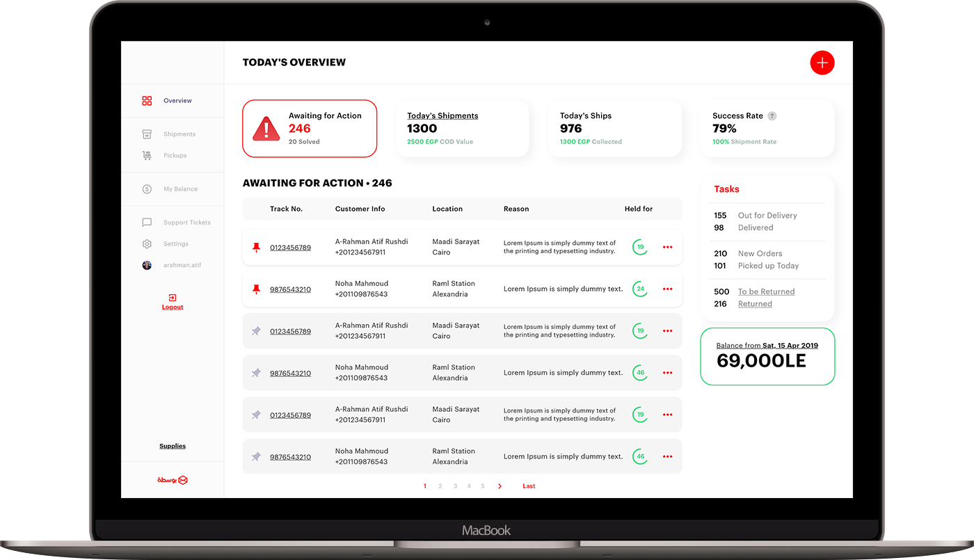974x560 pixels.
Task: Open the actions menu on the last shipment row
Action: 667,456
